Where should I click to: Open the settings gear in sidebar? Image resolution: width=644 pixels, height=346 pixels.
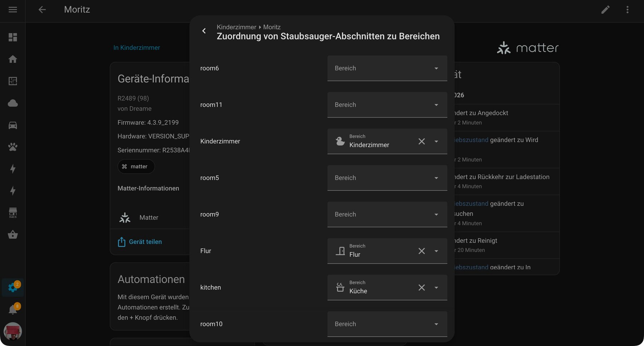click(x=13, y=287)
